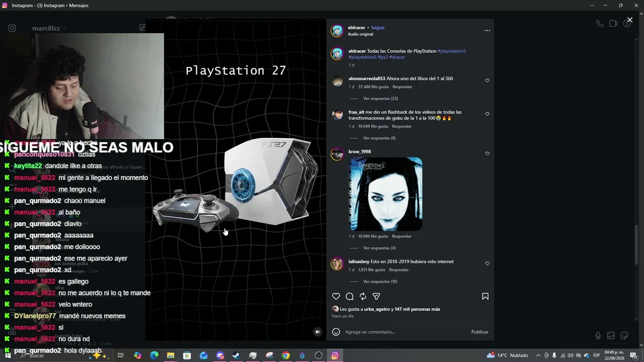Follow eldracer with the Seguir link
Screen dimensions: 644x362
pos(378,28)
